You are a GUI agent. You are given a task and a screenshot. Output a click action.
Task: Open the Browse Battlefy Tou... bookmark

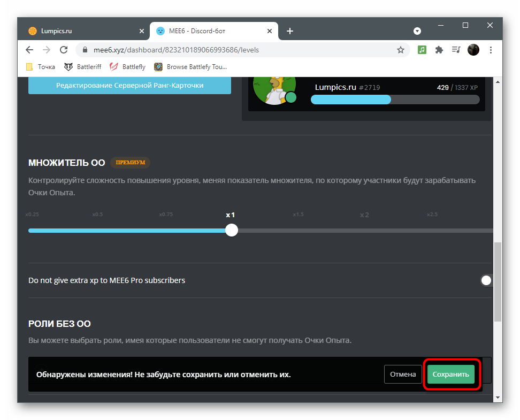pyautogui.click(x=190, y=67)
